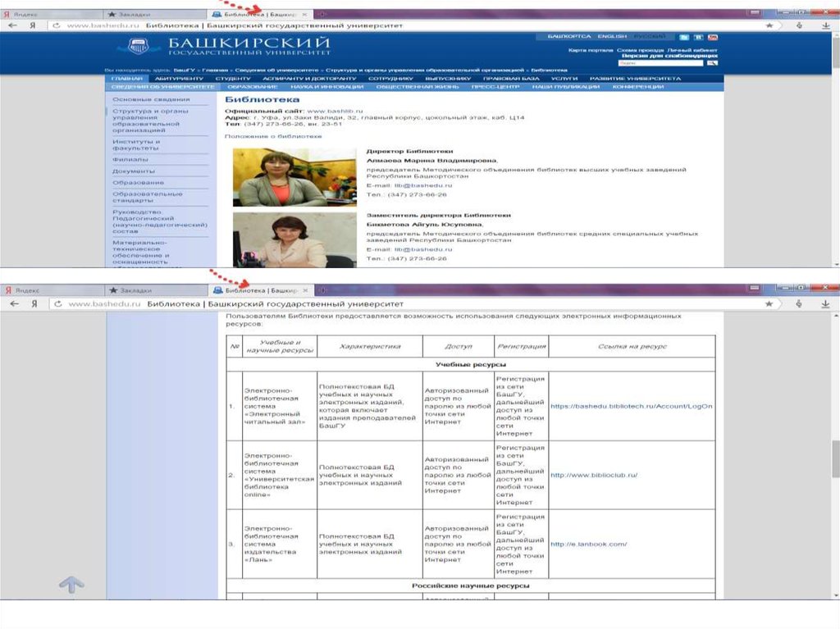The image size is (840, 629).
Task: Follow the http://www.biblioclub.ru/ resource link
Action: coord(594,475)
